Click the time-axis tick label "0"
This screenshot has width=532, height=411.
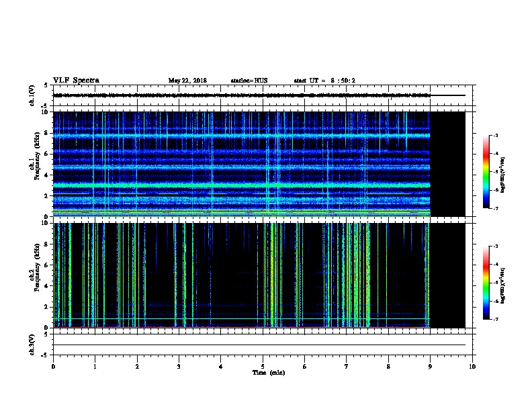tap(53, 367)
